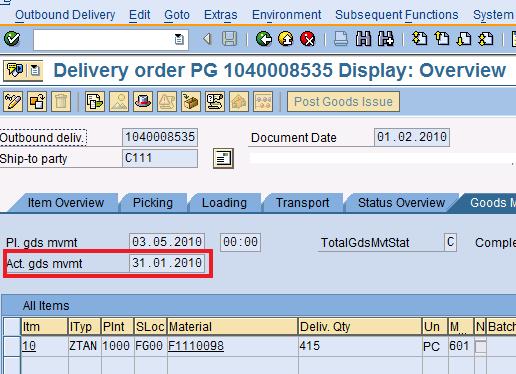Screen dimensions: 516x374
Task: Switch to the Transport tab
Action: [x=303, y=203]
